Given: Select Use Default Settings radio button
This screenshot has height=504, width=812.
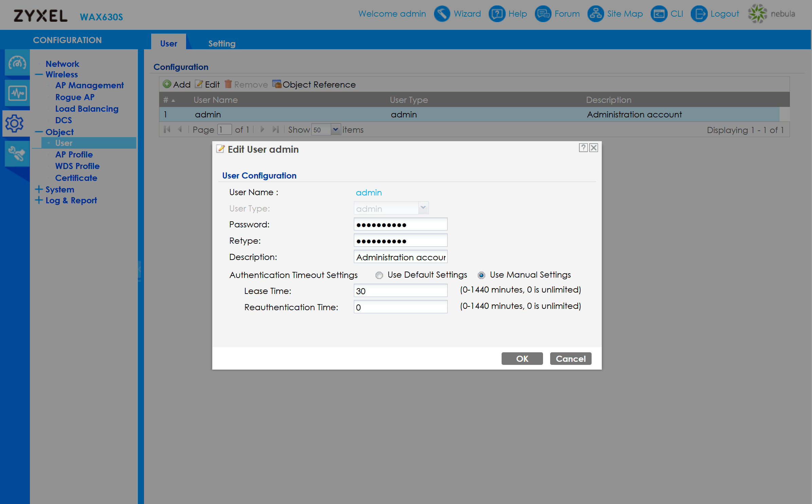Looking at the screenshot, I should pos(379,275).
